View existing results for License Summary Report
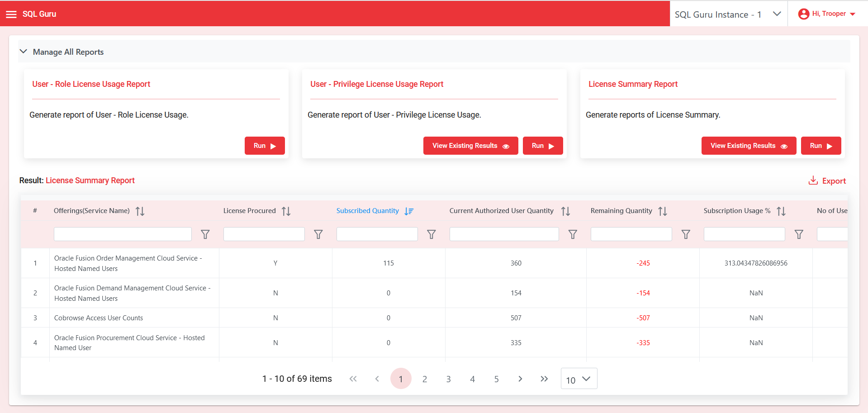Image resolution: width=868 pixels, height=413 pixels. (749, 146)
